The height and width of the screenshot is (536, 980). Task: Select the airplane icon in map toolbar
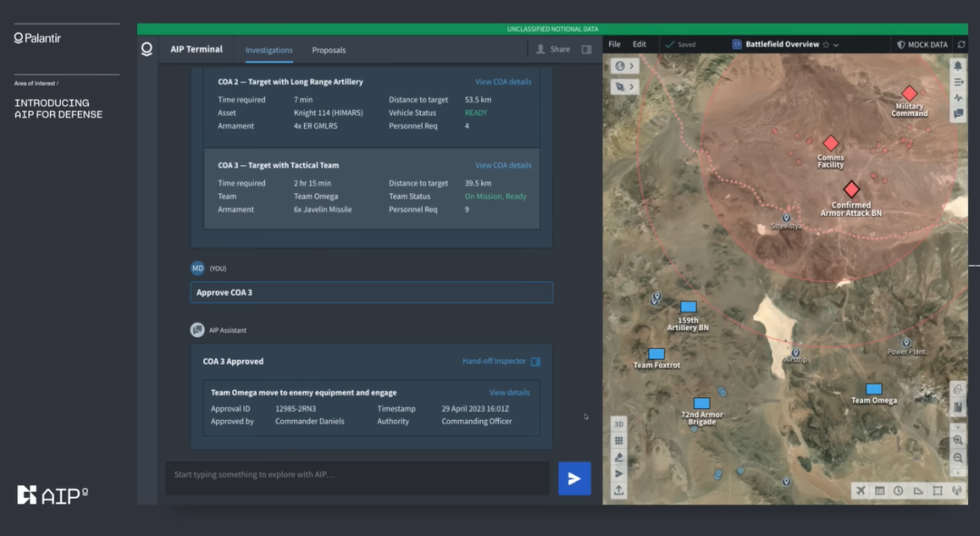click(859, 491)
